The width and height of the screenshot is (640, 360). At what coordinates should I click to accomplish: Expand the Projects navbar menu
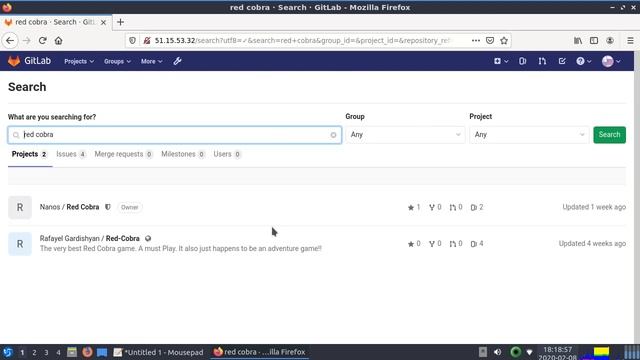[x=79, y=61]
